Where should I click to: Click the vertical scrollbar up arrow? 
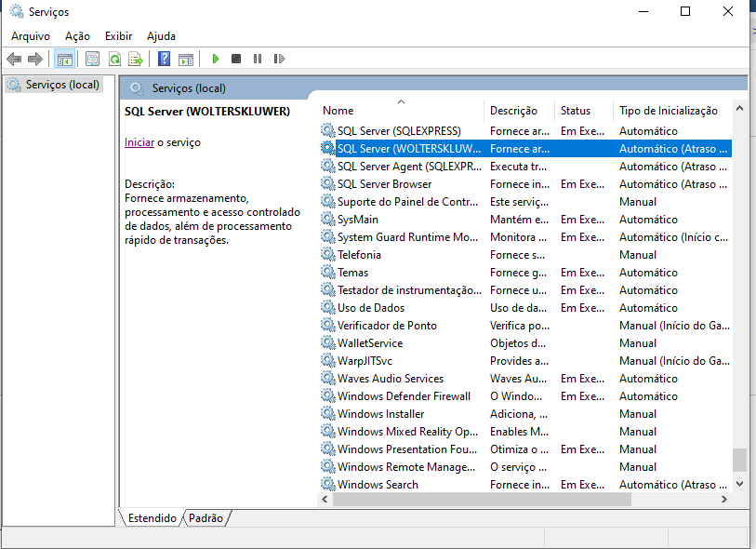739,109
